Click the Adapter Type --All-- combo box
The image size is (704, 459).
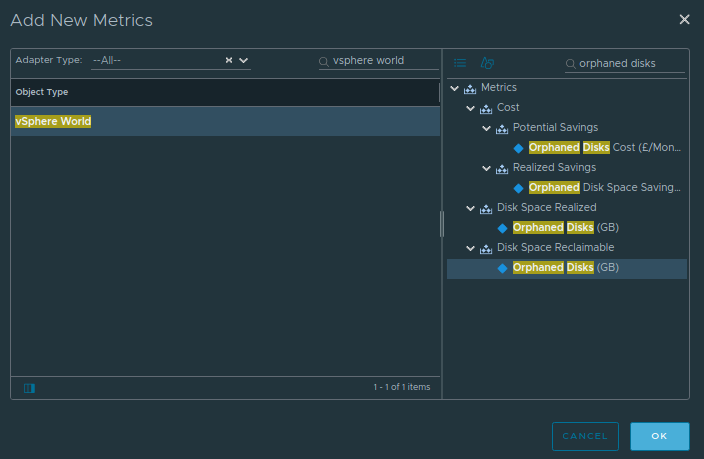point(171,60)
